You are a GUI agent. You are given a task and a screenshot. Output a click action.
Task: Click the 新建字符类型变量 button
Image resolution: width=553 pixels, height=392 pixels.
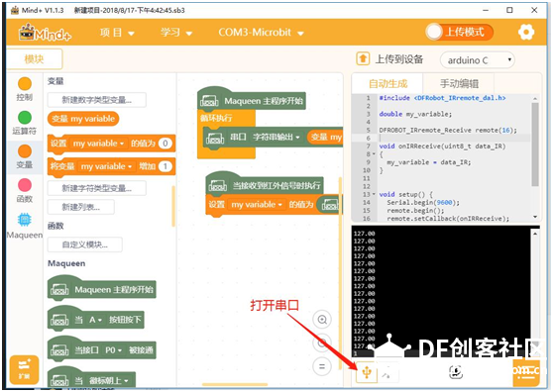pos(97,188)
